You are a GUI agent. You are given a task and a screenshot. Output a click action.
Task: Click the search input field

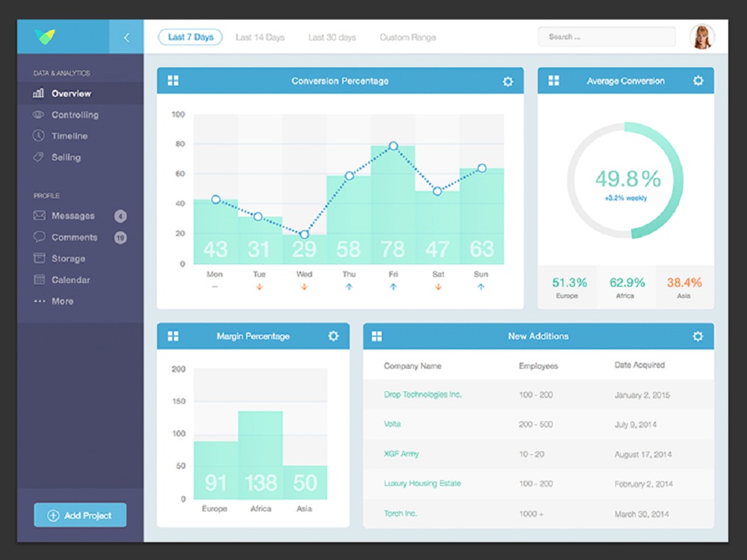point(605,37)
